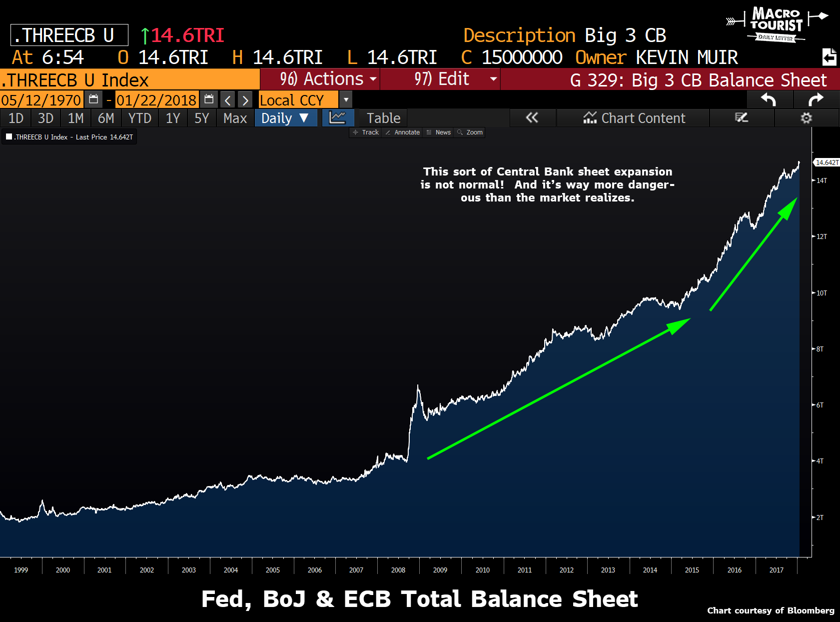Edit the start date 05/12/1970
The image size is (840, 622).
(41, 100)
